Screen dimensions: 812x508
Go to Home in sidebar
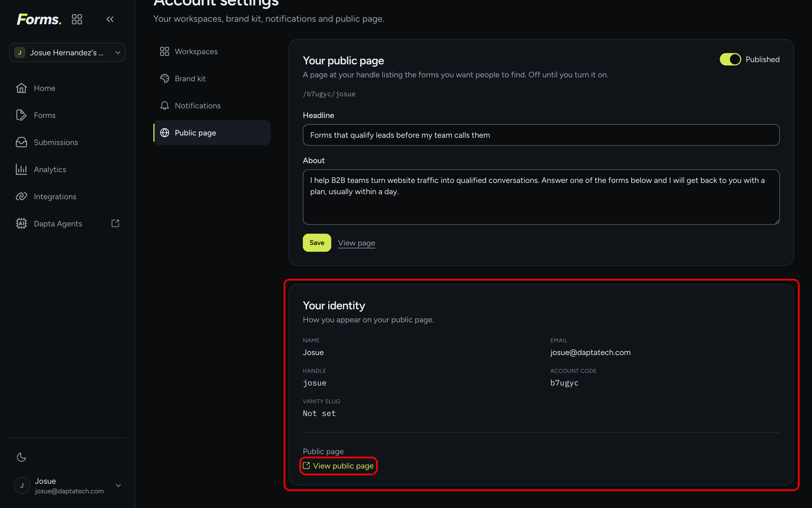(67, 88)
